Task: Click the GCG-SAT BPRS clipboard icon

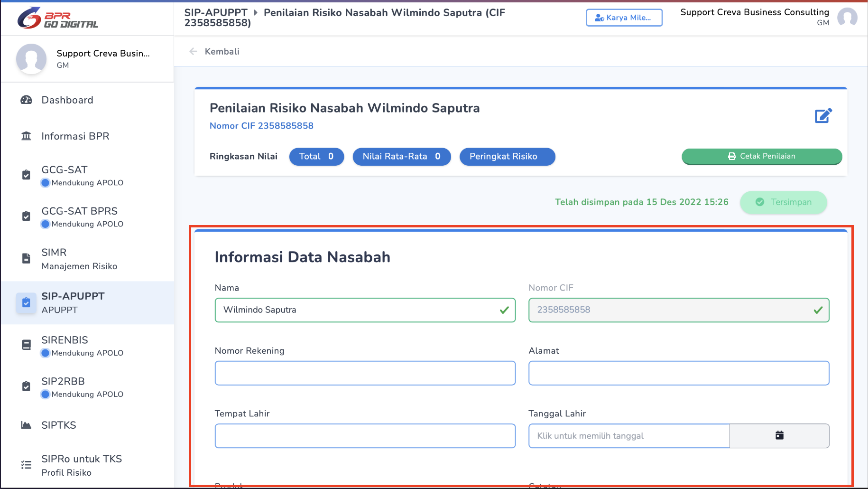Action: (26, 216)
